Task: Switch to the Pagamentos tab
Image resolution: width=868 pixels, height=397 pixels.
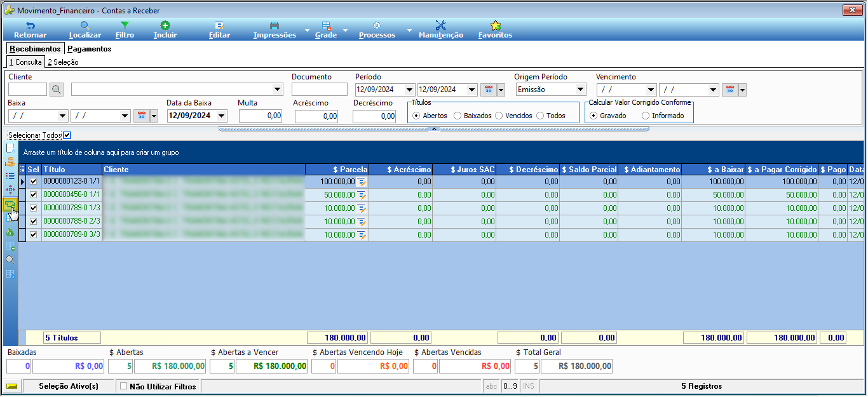Action: point(90,49)
